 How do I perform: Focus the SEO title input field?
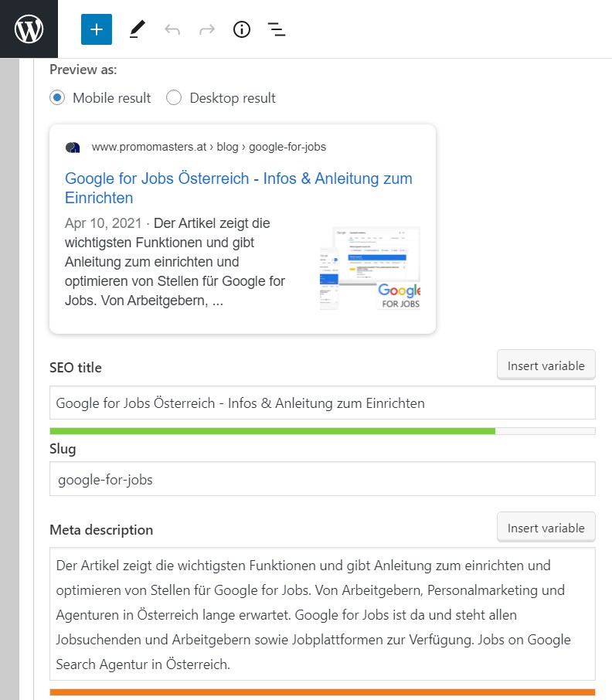click(x=322, y=403)
